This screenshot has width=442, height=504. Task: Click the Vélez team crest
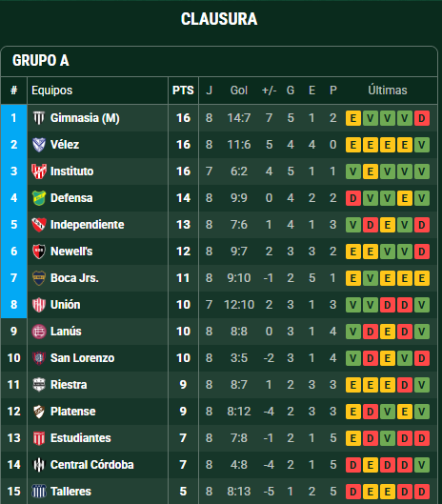[x=39, y=145]
